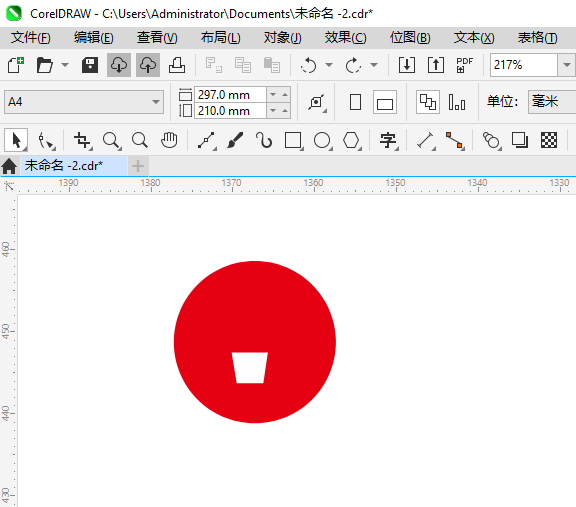The height and width of the screenshot is (507, 576).
Task: Toggle portrait page orientation
Action: [355, 102]
